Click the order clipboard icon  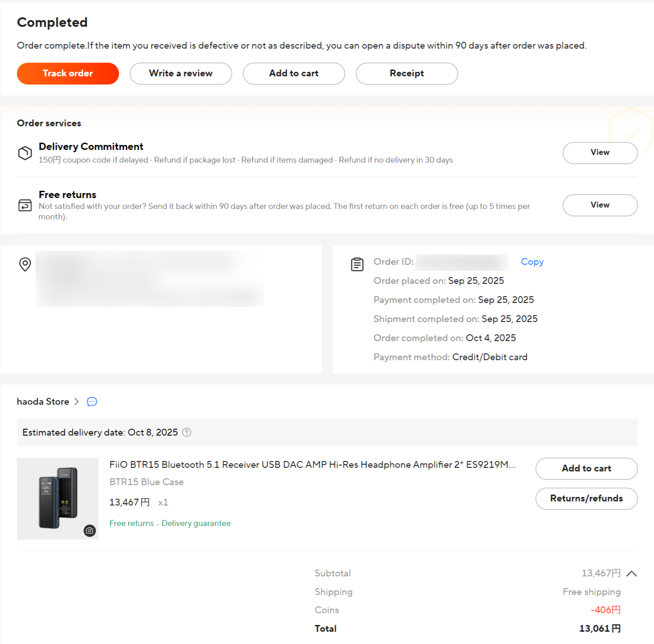(x=357, y=264)
